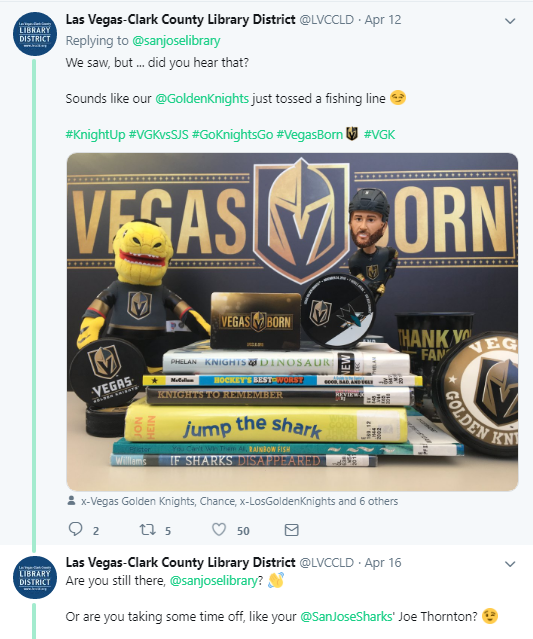Open the #KnightUp hashtag
Viewport: 533px width, 639px height.
[x=95, y=134]
